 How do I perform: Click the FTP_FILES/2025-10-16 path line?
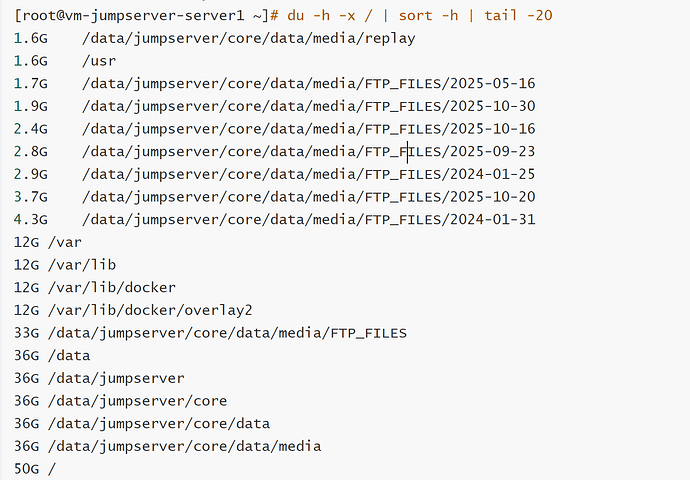[x=310, y=128]
